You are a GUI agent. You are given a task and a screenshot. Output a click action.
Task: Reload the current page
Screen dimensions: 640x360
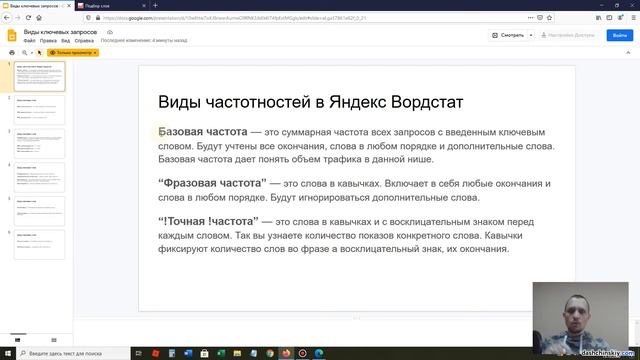[28, 18]
